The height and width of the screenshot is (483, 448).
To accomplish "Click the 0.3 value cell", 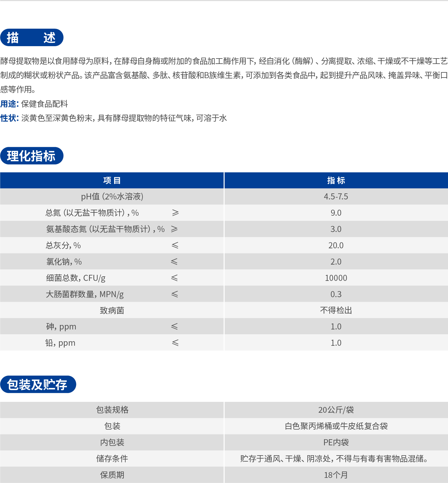I will pyautogui.click(x=336, y=294).
